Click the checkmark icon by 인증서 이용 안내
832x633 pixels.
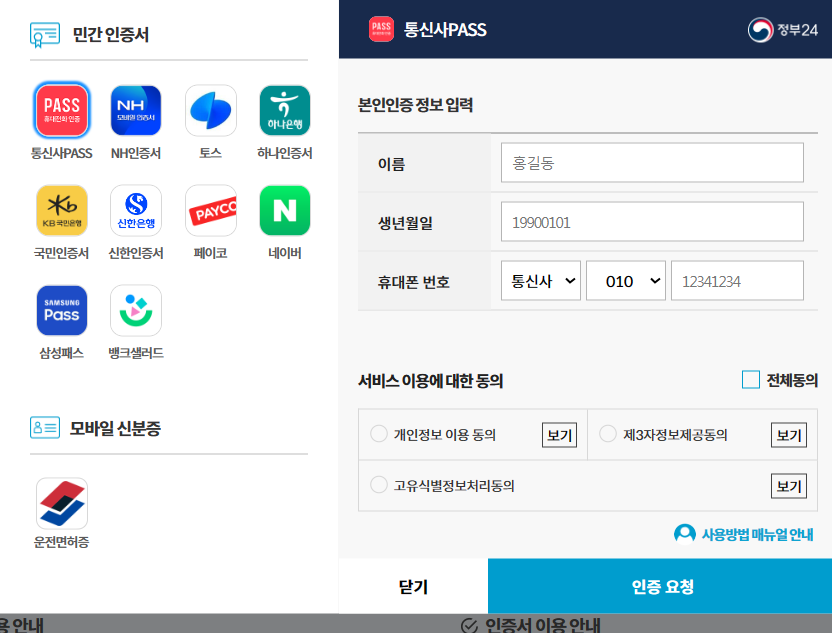469,626
